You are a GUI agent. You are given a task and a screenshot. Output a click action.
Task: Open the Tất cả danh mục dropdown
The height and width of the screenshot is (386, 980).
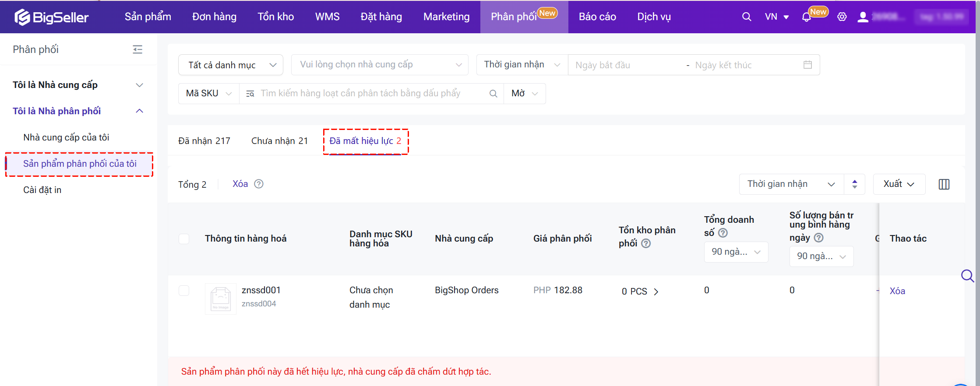(x=231, y=65)
